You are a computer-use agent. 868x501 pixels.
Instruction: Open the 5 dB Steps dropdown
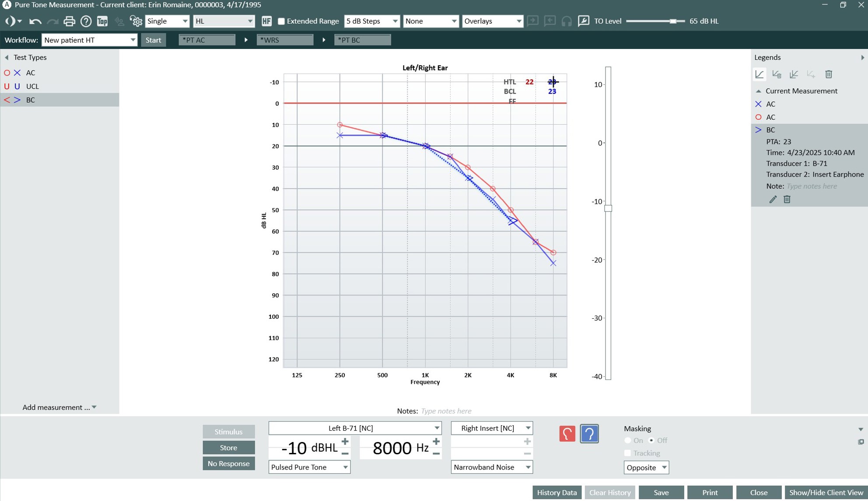pyautogui.click(x=371, y=21)
